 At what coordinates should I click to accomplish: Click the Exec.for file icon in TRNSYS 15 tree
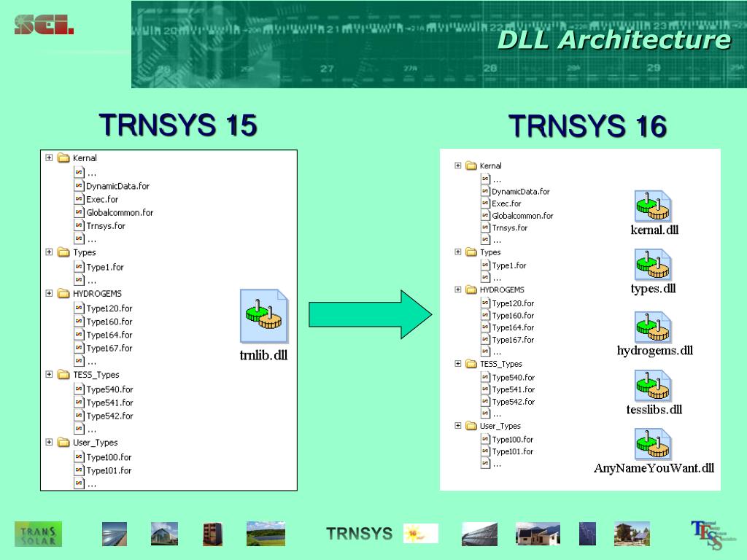point(79,198)
